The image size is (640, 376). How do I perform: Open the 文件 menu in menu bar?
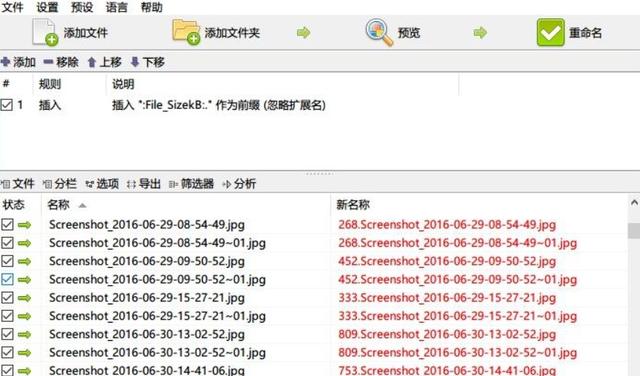(x=12, y=7)
